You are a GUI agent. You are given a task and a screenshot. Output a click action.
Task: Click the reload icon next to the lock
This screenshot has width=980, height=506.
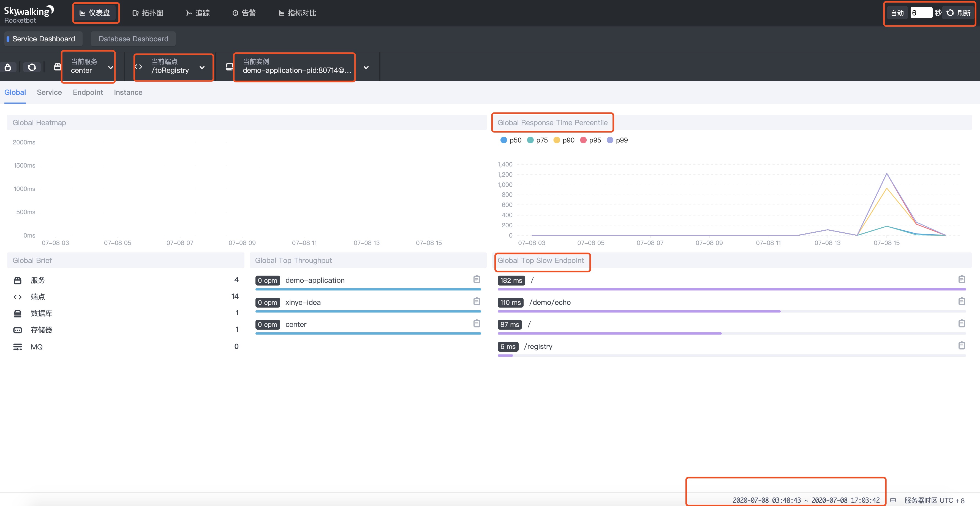(x=32, y=68)
